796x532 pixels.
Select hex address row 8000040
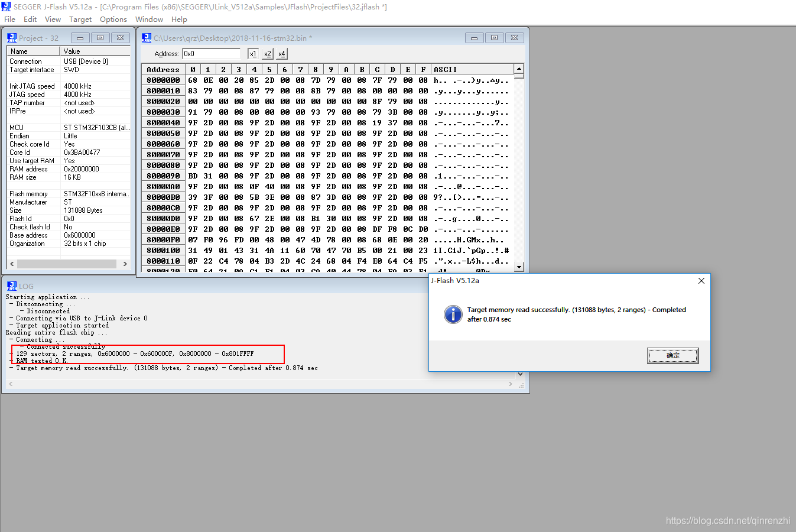click(163, 123)
